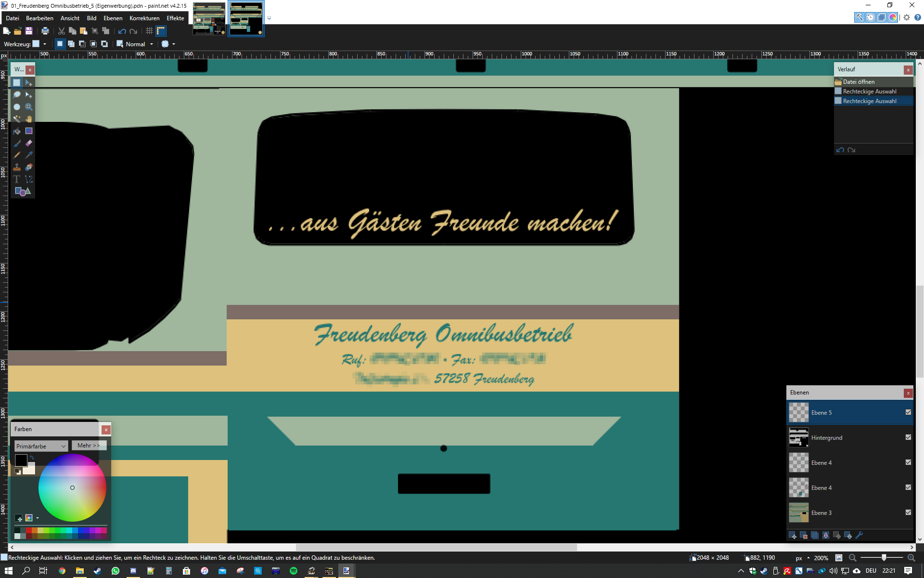Image resolution: width=924 pixels, height=578 pixels.
Task: Open the Ebenen menu
Action: [x=113, y=18]
